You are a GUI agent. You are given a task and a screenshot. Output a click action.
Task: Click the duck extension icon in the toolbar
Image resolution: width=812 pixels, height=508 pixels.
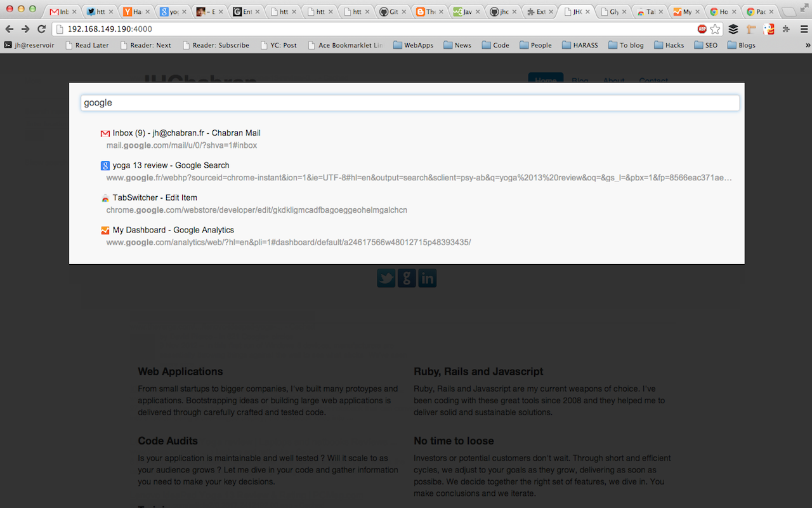point(769,29)
